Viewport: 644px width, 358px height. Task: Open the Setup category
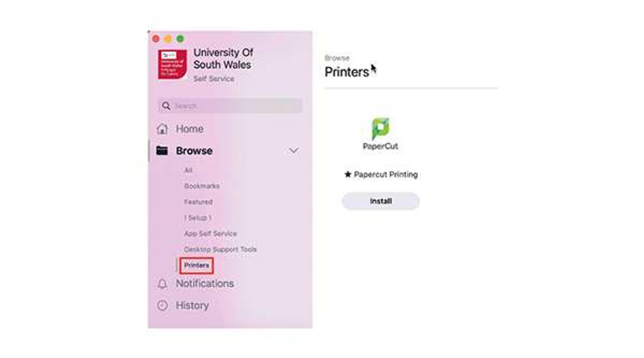[198, 218]
